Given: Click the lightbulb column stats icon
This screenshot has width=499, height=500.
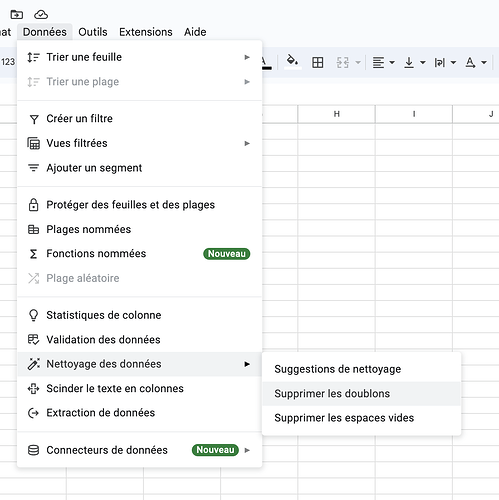Looking at the screenshot, I should (33, 315).
